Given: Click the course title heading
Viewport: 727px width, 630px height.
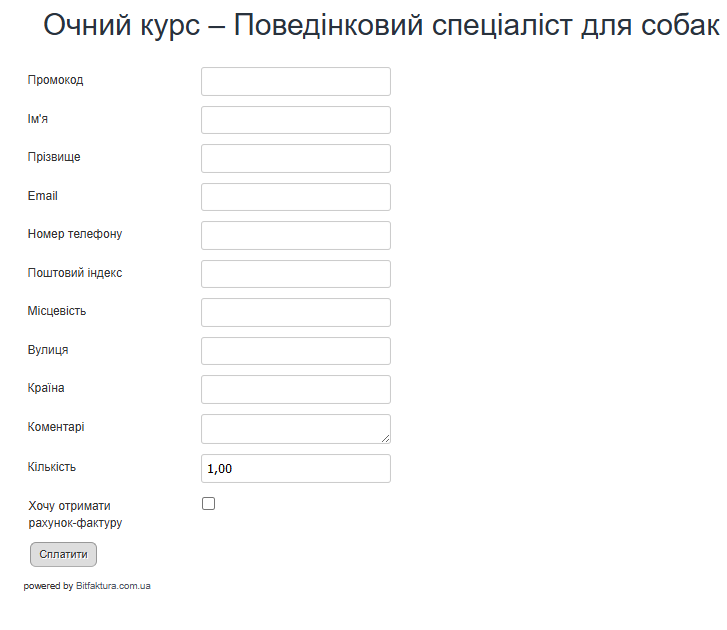Looking at the screenshot, I should pos(380,26).
